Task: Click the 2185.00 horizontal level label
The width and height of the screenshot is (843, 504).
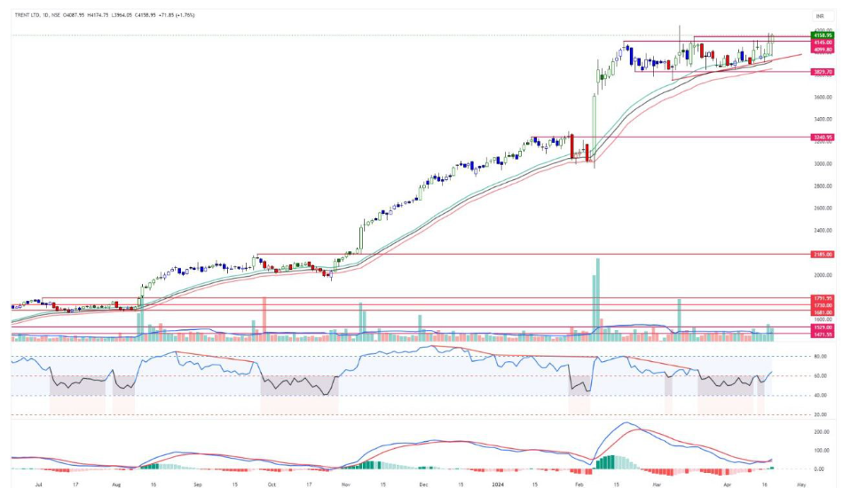Action: 822,254
